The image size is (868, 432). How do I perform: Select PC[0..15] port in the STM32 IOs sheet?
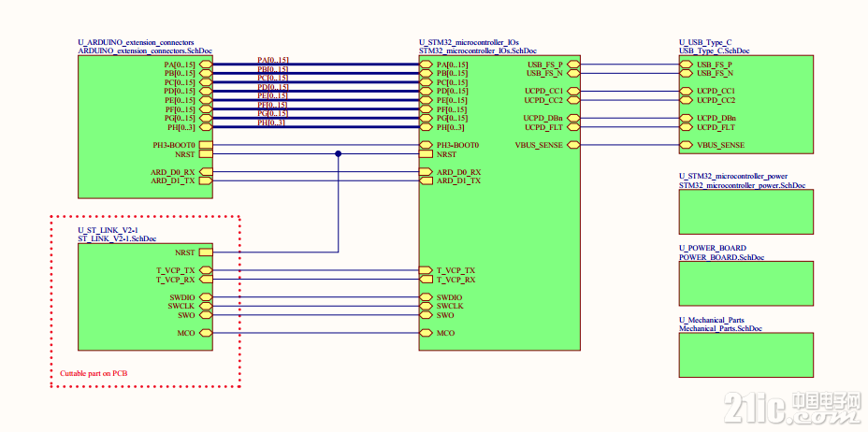pos(426,82)
